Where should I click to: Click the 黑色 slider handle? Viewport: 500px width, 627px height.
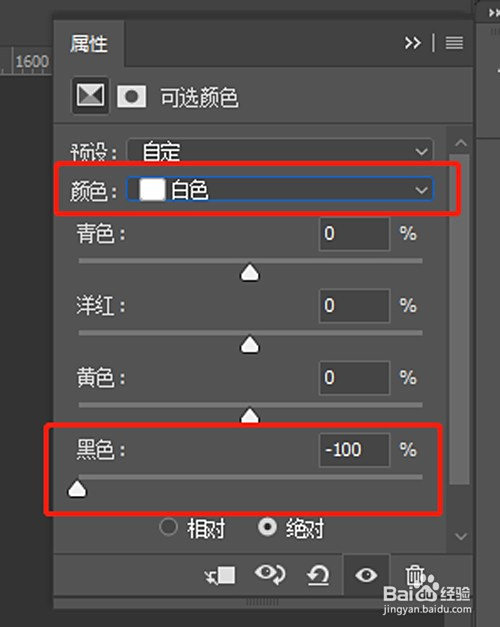tap(77, 489)
